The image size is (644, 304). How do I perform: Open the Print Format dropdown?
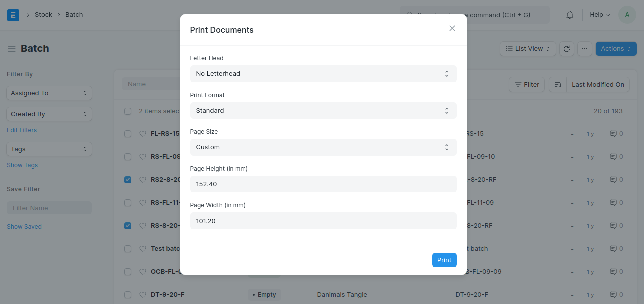[323, 110]
